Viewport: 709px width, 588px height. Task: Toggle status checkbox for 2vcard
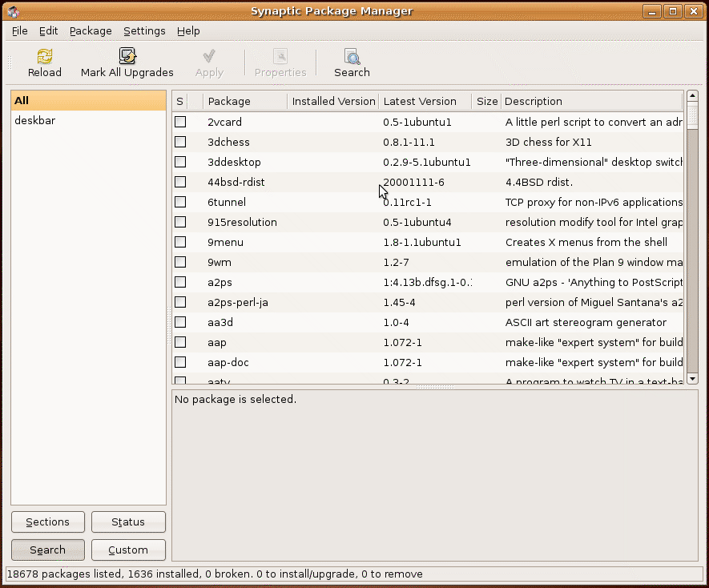tap(180, 122)
